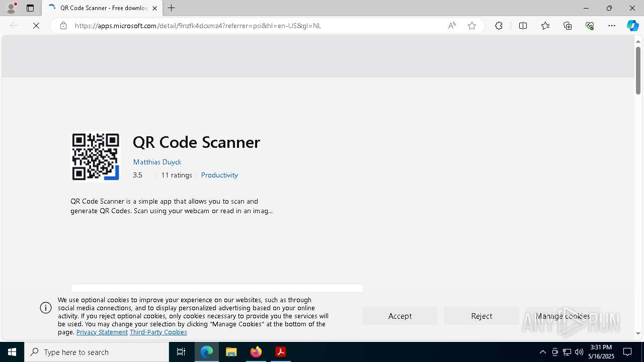The width and height of the screenshot is (644, 362).
Task: Open Adobe Acrobat from the taskbar
Action: pos(281,352)
